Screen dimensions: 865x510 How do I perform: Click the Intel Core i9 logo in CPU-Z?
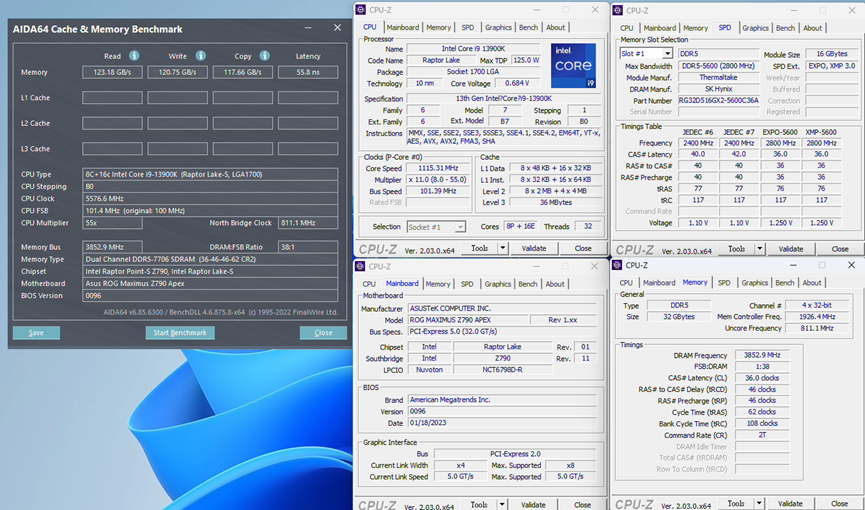[573, 66]
